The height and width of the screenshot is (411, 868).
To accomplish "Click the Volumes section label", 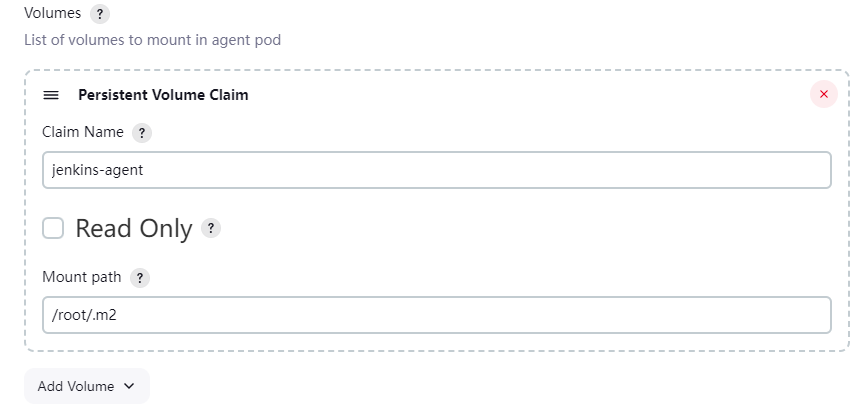I will click(x=53, y=13).
